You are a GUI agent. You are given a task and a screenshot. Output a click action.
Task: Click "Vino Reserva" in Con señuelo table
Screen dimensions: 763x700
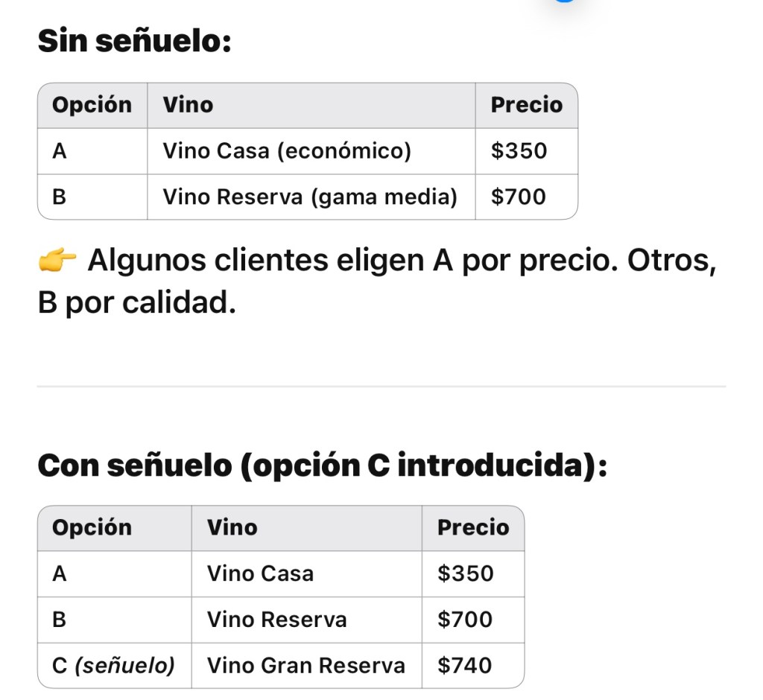[276, 619]
